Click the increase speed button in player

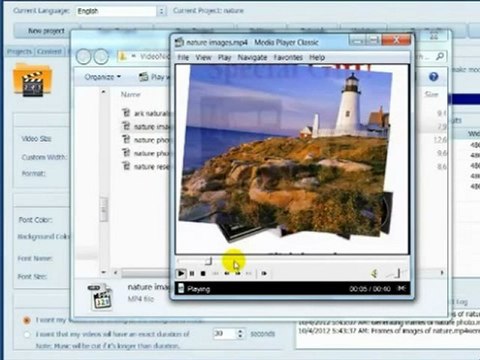[x=238, y=273]
